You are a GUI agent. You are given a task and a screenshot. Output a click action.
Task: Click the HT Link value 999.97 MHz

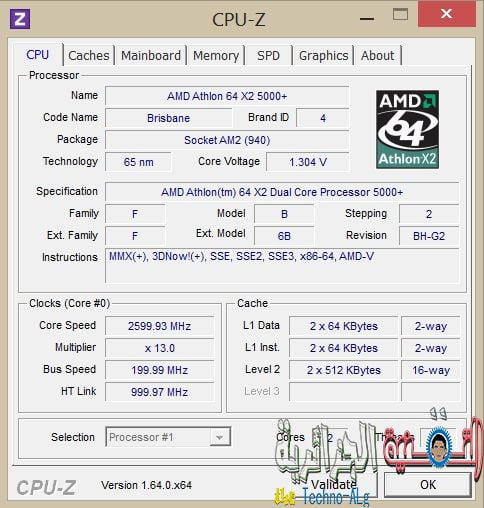[159, 392]
